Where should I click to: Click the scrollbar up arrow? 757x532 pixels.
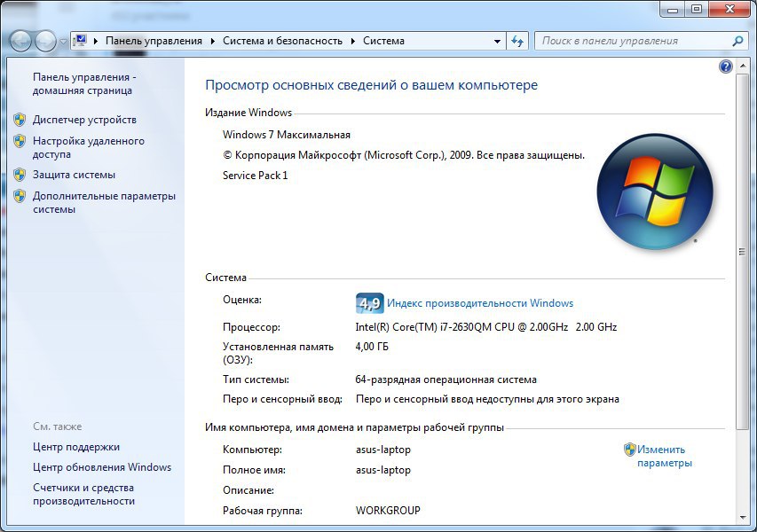click(742, 67)
